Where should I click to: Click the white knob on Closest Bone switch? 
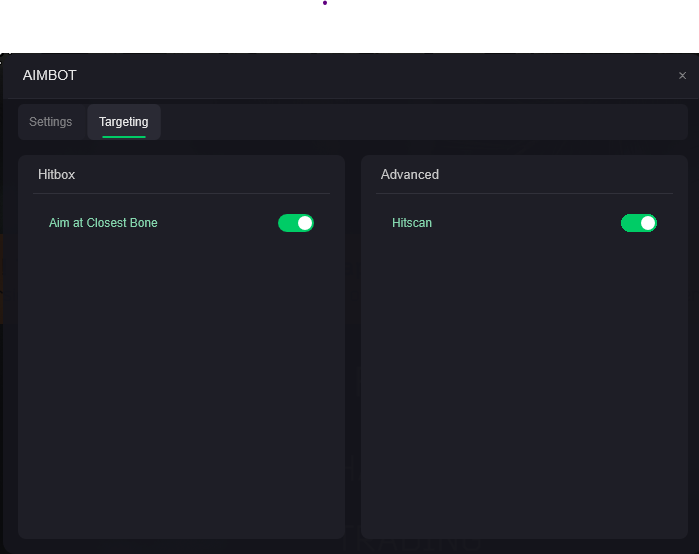[x=305, y=223]
